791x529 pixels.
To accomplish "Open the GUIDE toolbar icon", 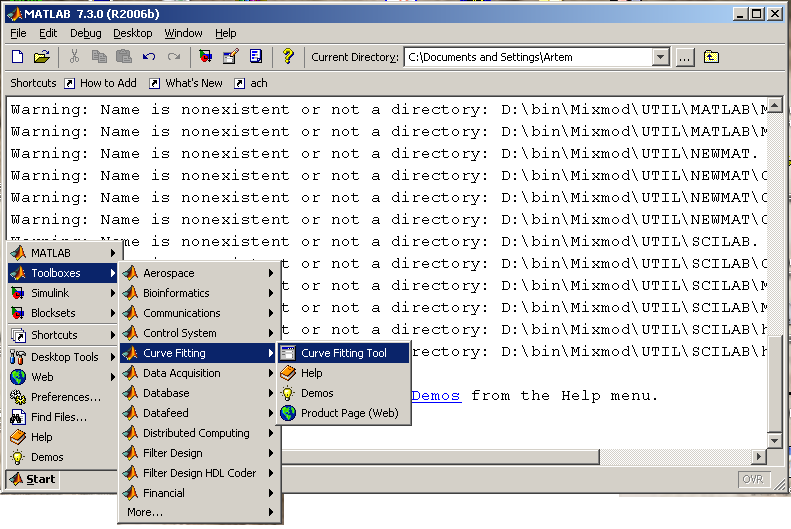I will pyautogui.click(x=231, y=57).
